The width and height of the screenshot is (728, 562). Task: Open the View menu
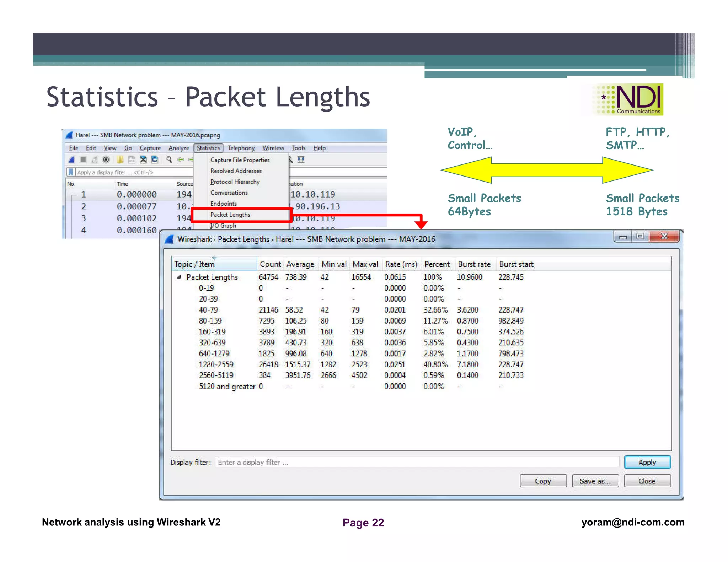point(110,148)
